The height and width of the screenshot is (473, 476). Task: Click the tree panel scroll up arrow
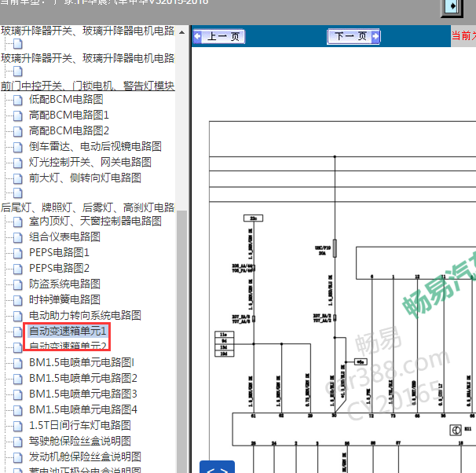(x=182, y=32)
